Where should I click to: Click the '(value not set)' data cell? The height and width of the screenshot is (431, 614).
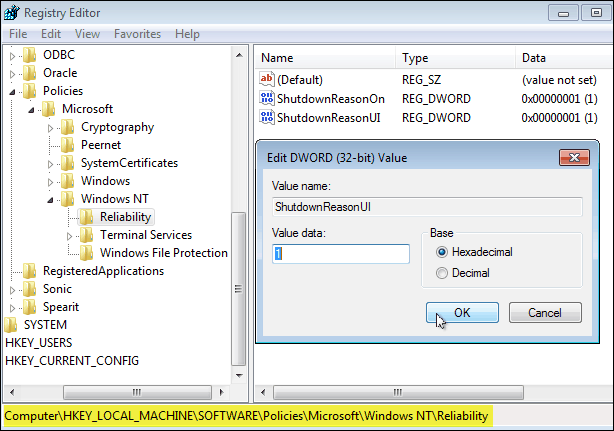pos(559,80)
